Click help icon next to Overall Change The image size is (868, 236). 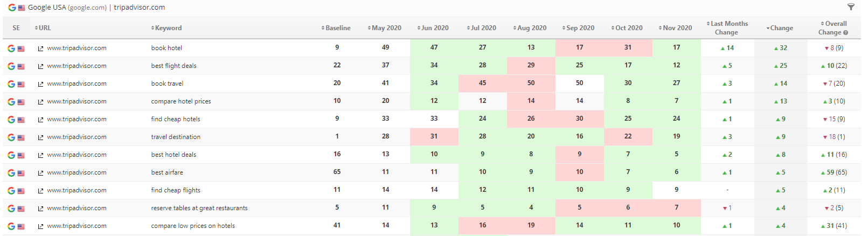click(x=845, y=33)
